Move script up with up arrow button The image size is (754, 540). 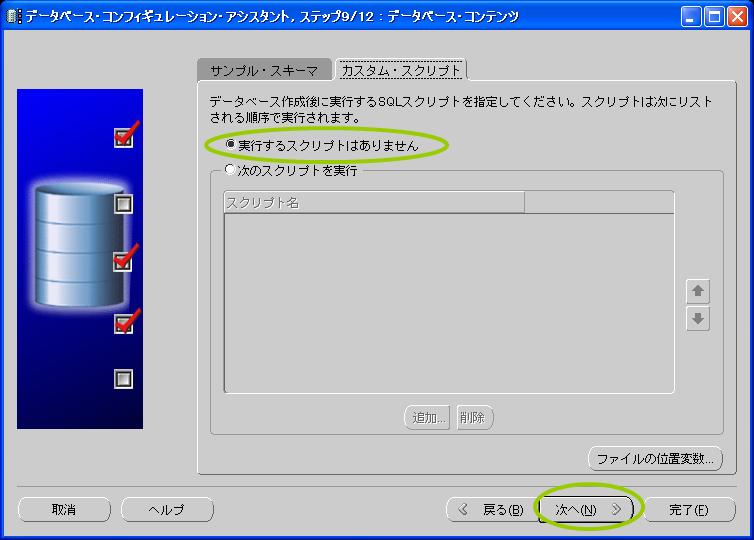pos(698,291)
